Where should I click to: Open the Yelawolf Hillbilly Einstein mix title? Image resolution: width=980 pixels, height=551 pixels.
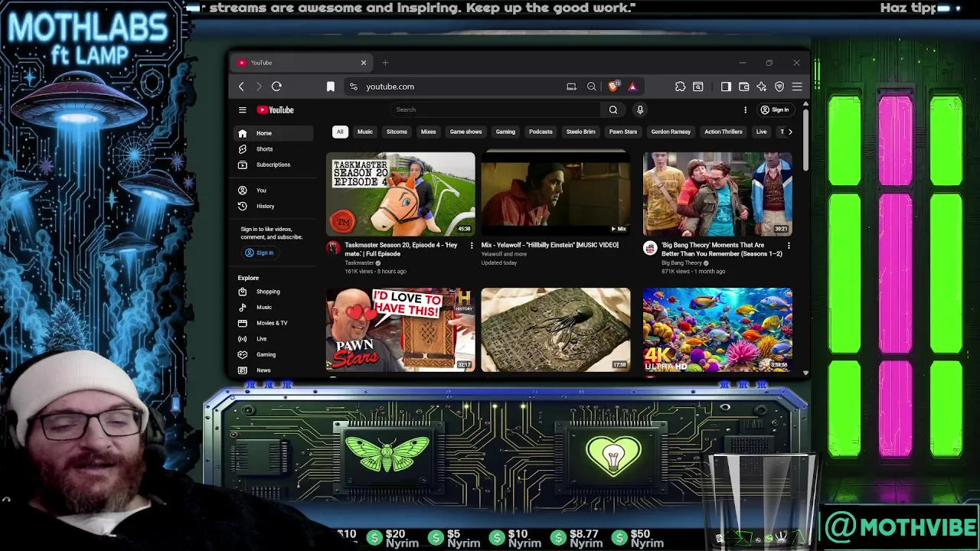(550, 245)
